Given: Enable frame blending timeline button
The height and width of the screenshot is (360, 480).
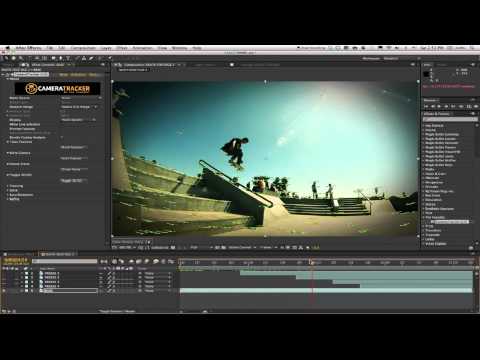Looking at the screenshot, I should 139,262.
